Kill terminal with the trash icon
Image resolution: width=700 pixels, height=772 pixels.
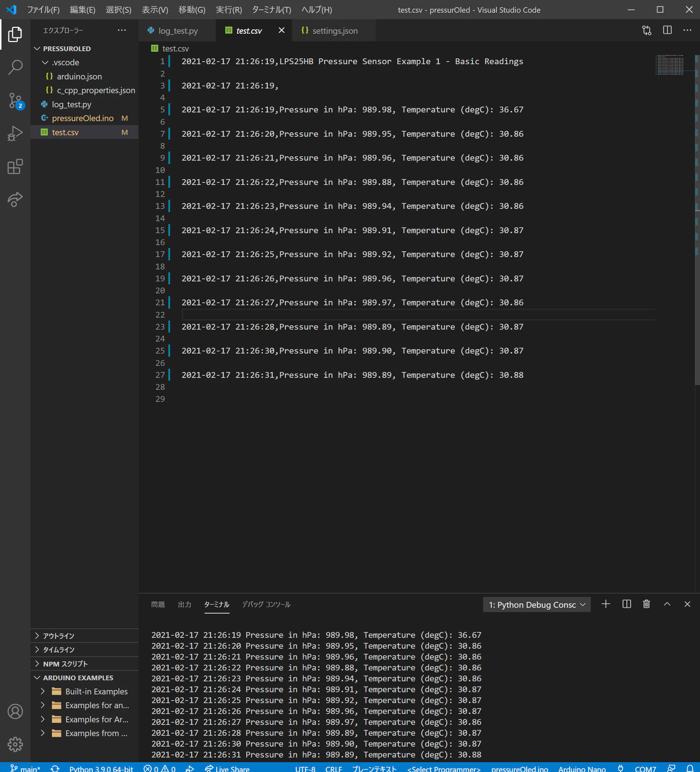646,604
